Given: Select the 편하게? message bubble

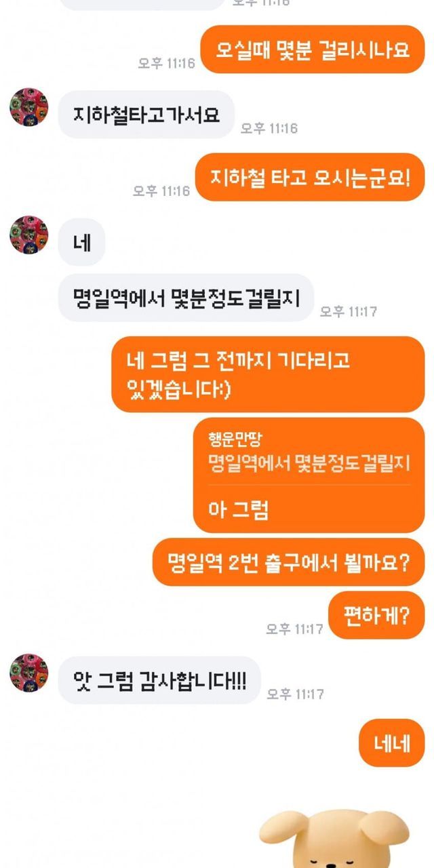Looking at the screenshot, I should coord(376,616).
